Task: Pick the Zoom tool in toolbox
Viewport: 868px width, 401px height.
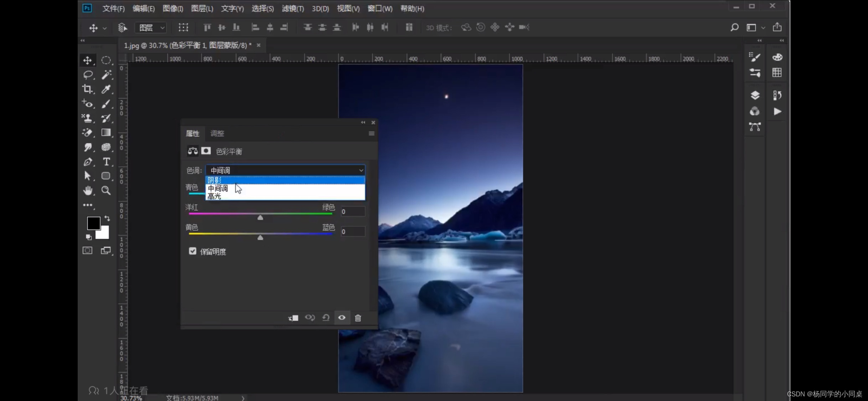Action: (x=106, y=190)
